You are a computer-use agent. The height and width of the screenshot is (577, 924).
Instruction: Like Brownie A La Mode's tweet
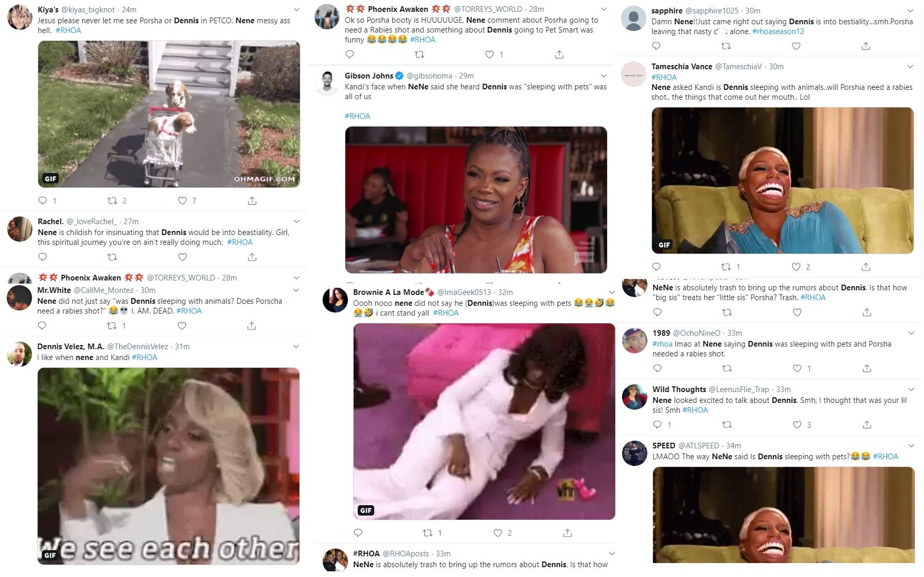point(498,533)
